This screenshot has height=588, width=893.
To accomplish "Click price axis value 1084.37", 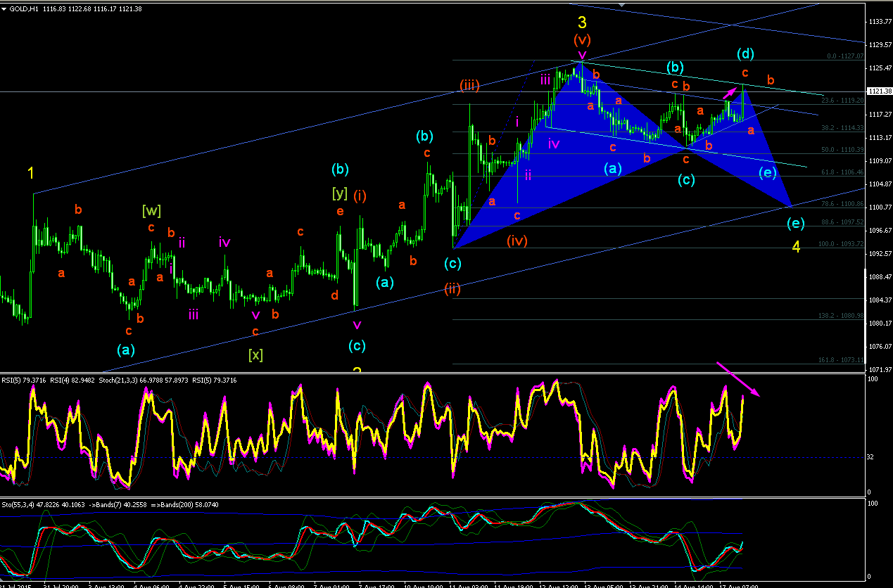I will [880, 300].
